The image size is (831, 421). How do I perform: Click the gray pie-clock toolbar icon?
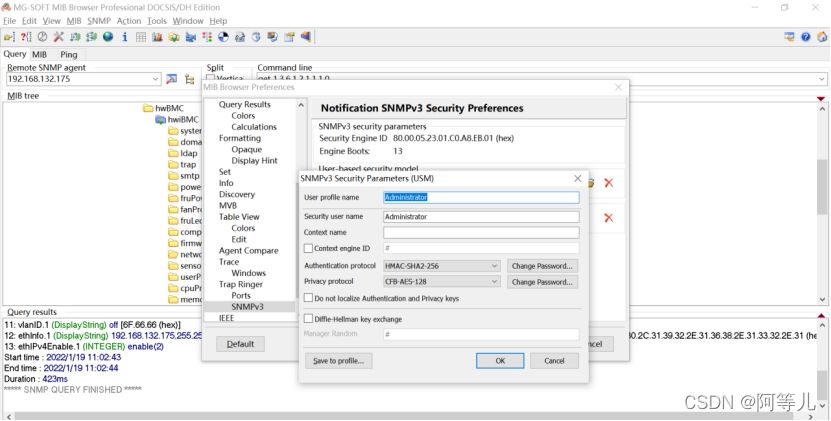42,37
